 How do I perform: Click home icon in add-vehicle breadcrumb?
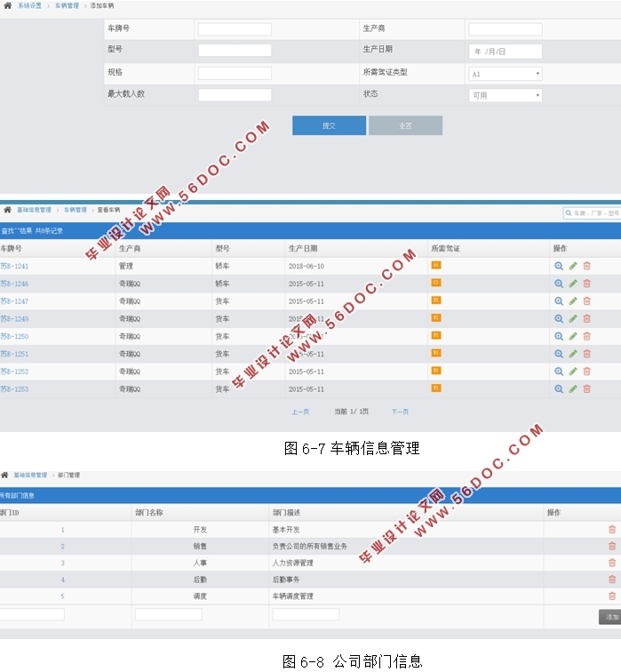pyautogui.click(x=8, y=5)
